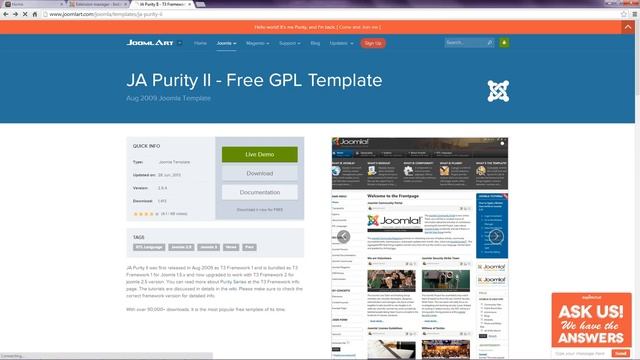This screenshot has height=360, width=640.
Task: Click the browser forward arrow
Action: click(x=16, y=14)
